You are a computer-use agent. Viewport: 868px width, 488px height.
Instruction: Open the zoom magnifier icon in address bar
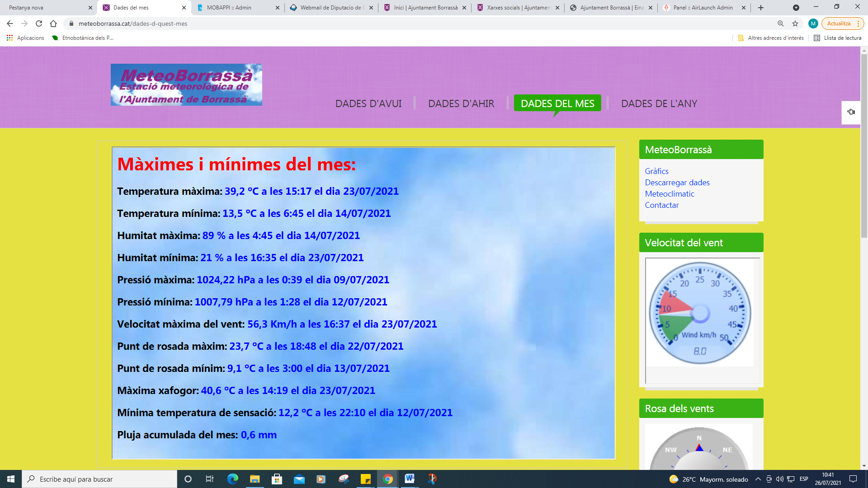(781, 23)
